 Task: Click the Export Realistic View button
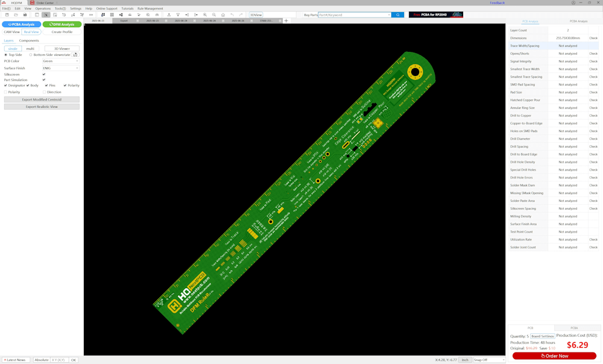click(x=42, y=107)
